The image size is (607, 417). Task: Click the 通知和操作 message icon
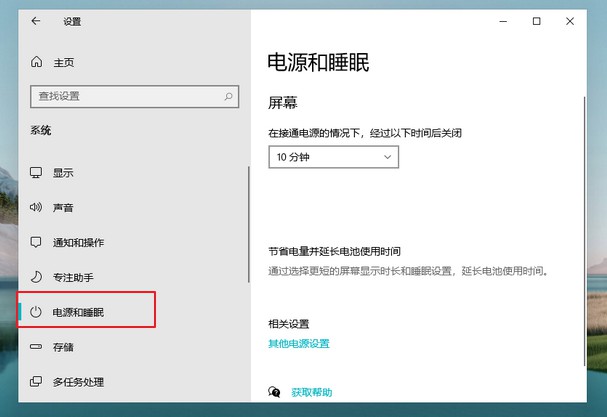tap(36, 242)
